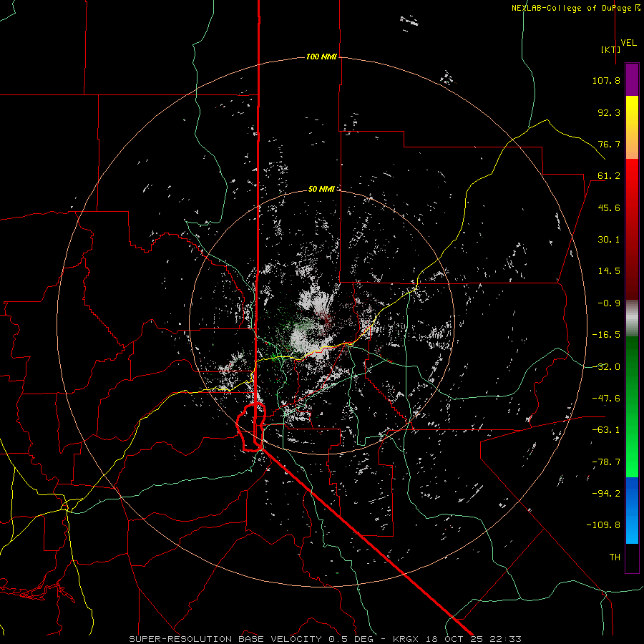Click the -78.7 velocity scale value
644x644 pixels.
click(x=606, y=462)
